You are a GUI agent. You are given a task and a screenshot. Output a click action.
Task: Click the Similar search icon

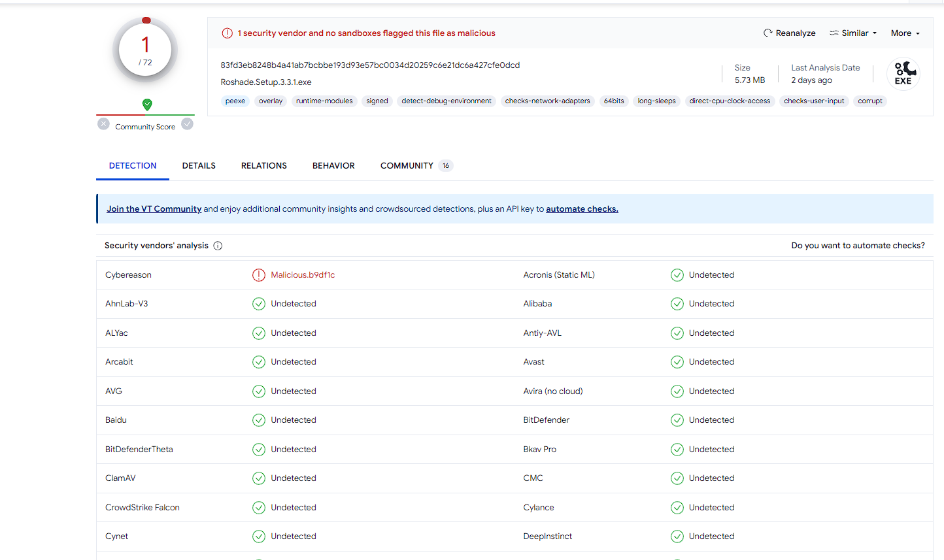(x=834, y=33)
